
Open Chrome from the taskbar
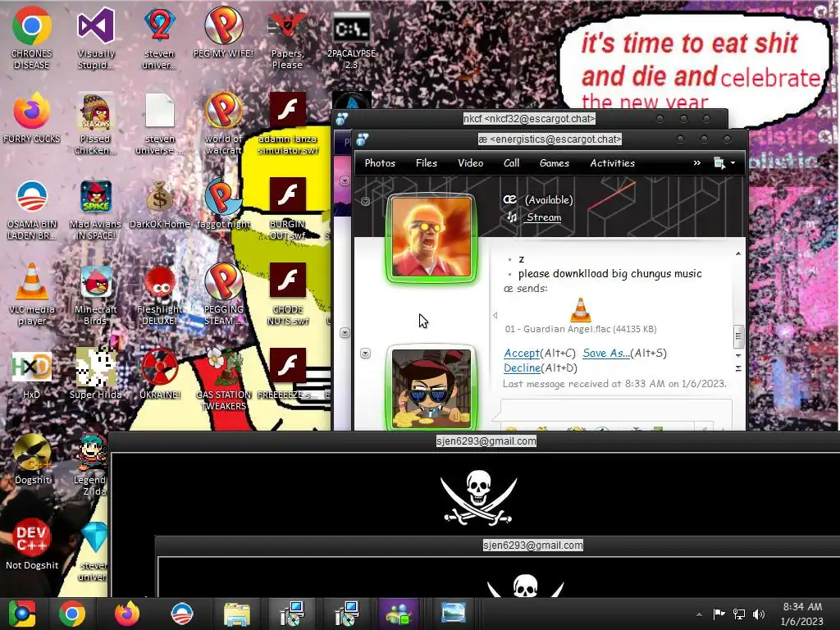point(72,614)
